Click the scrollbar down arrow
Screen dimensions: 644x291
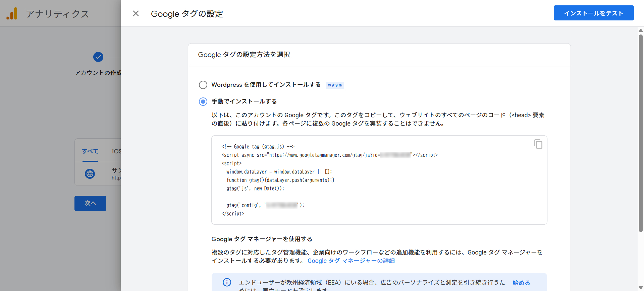tap(641, 288)
